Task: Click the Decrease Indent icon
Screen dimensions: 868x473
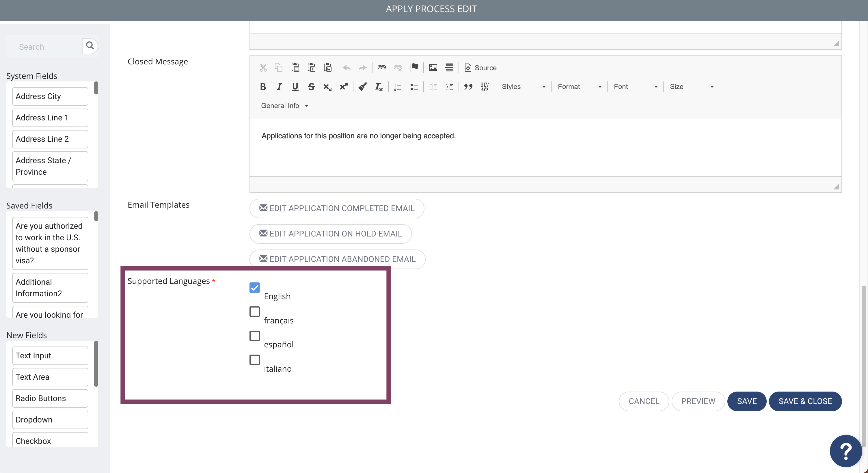Action: click(433, 87)
